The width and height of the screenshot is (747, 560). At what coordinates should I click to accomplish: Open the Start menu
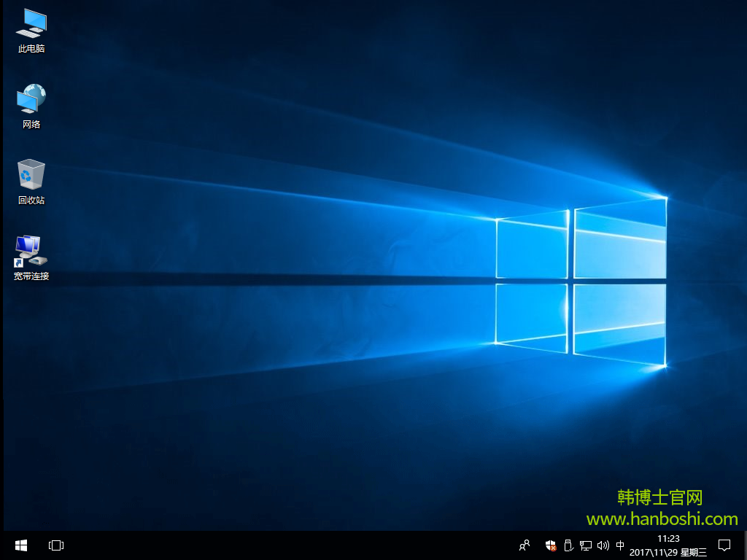click(x=20, y=545)
